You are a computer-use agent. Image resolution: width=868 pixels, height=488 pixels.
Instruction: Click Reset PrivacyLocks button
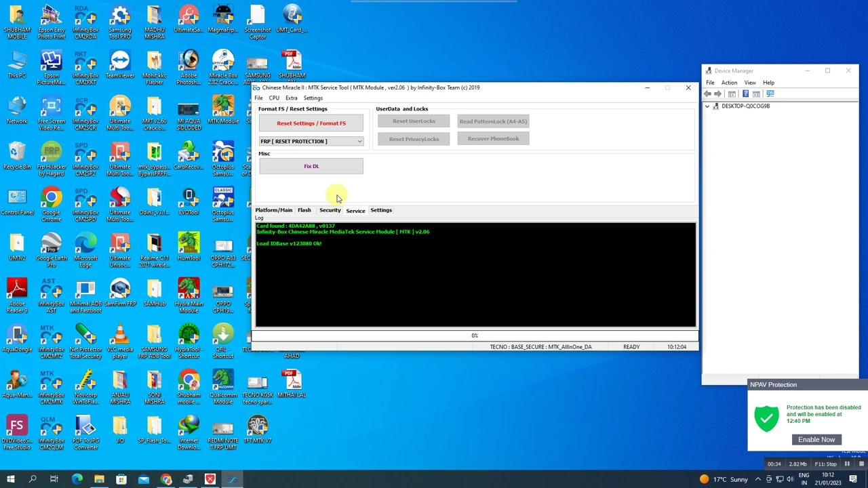coord(414,139)
